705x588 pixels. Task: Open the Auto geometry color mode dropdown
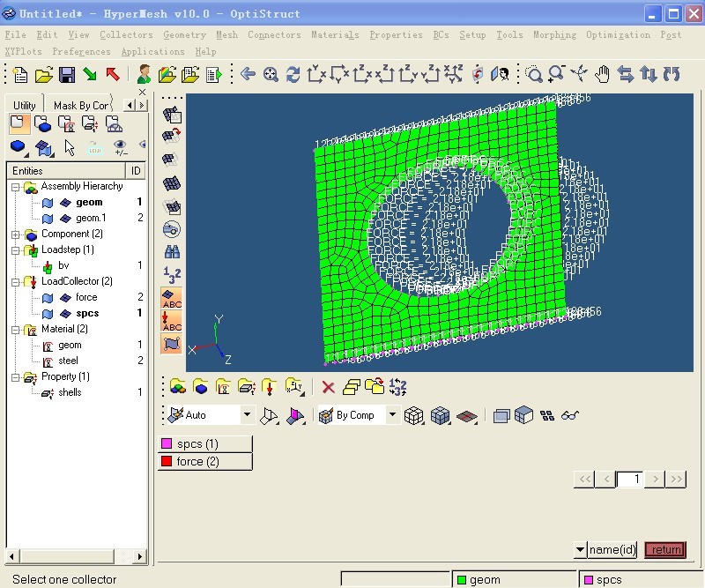[x=247, y=415]
